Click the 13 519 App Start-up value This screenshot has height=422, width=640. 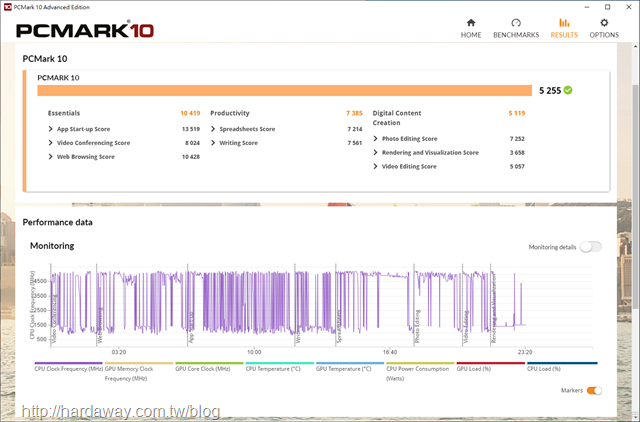[x=191, y=129]
